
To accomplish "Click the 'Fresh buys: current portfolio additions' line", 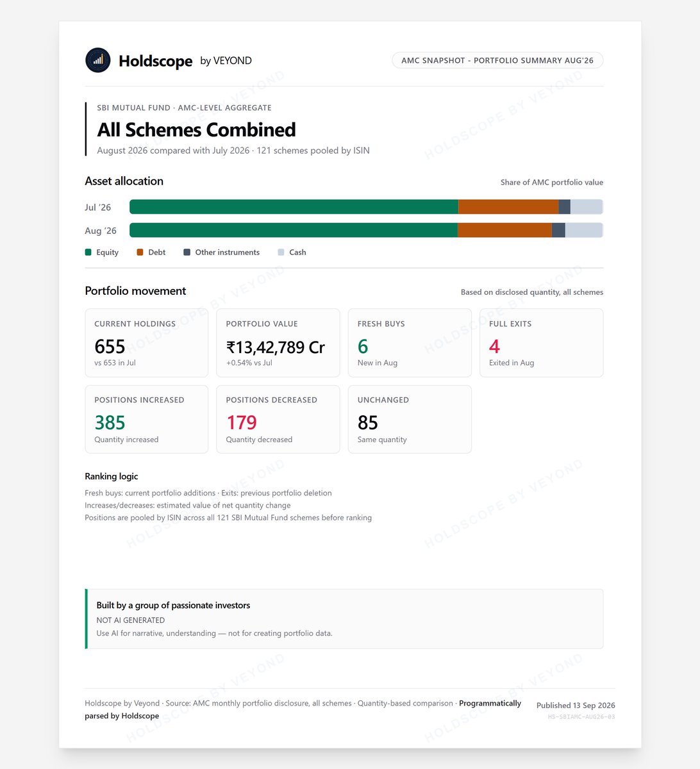I will pyautogui.click(x=208, y=493).
